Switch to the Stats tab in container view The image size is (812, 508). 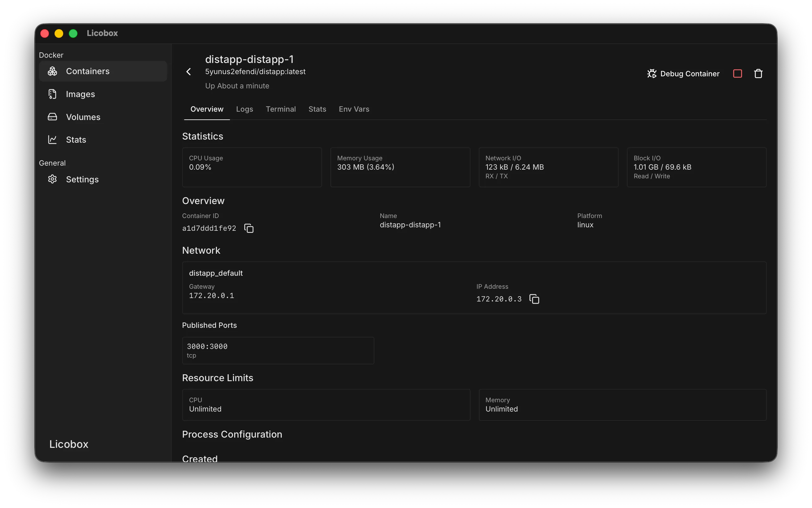[x=317, y=109]
